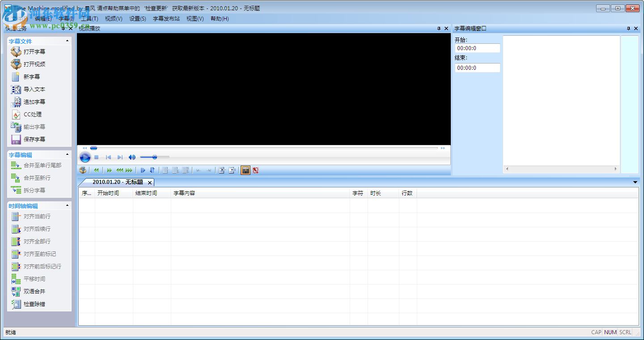
Task: Open the 设置(S) menu
Action: [x=137, y=19]
